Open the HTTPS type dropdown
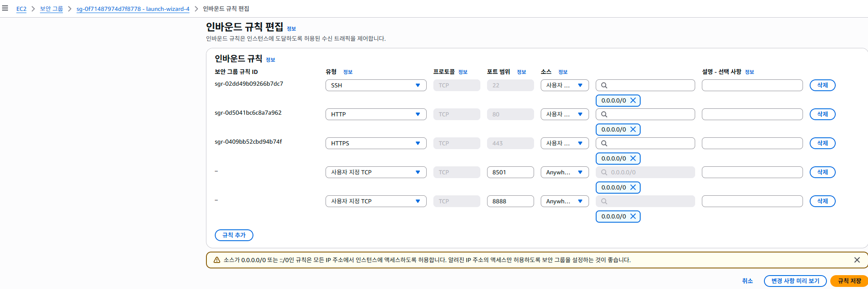 (376, 143)
